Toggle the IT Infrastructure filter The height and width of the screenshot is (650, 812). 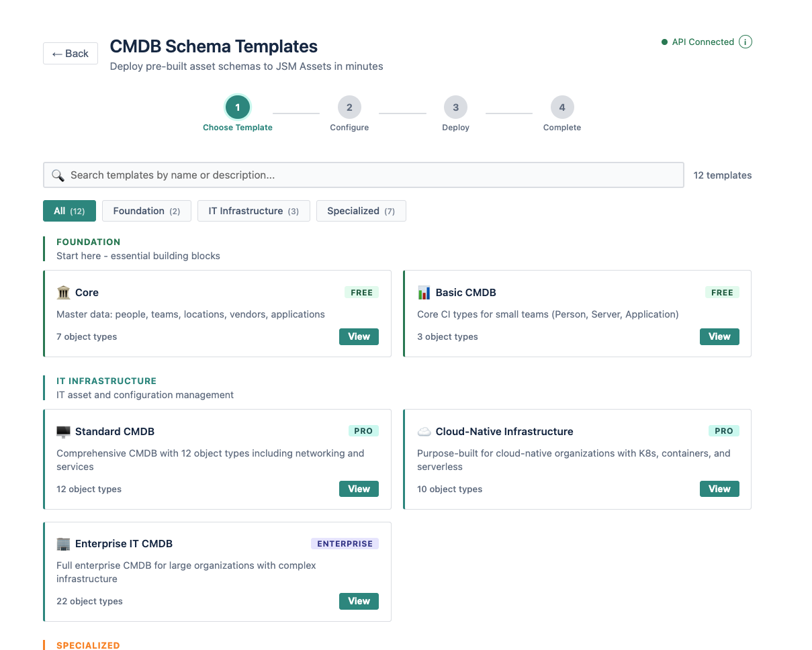click(253, 210)
